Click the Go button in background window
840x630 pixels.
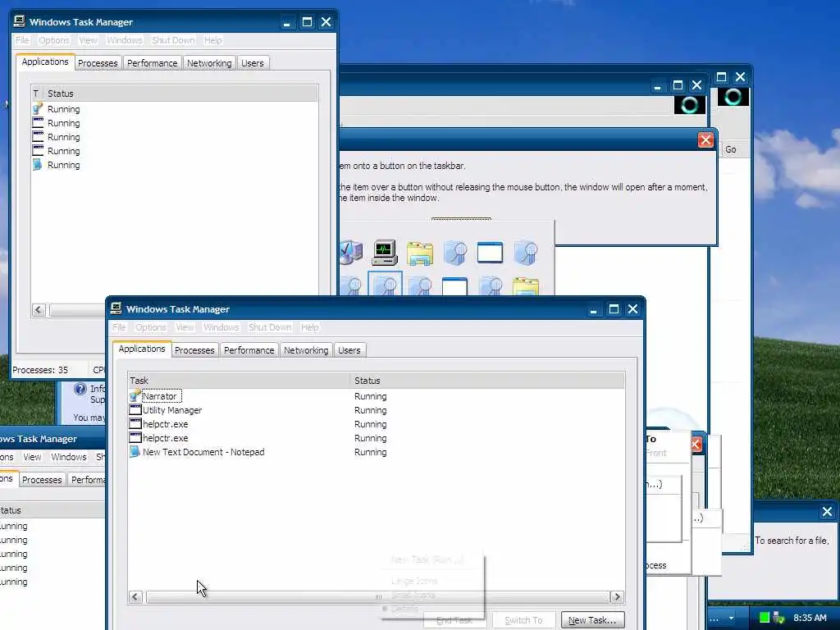point(731,149)
